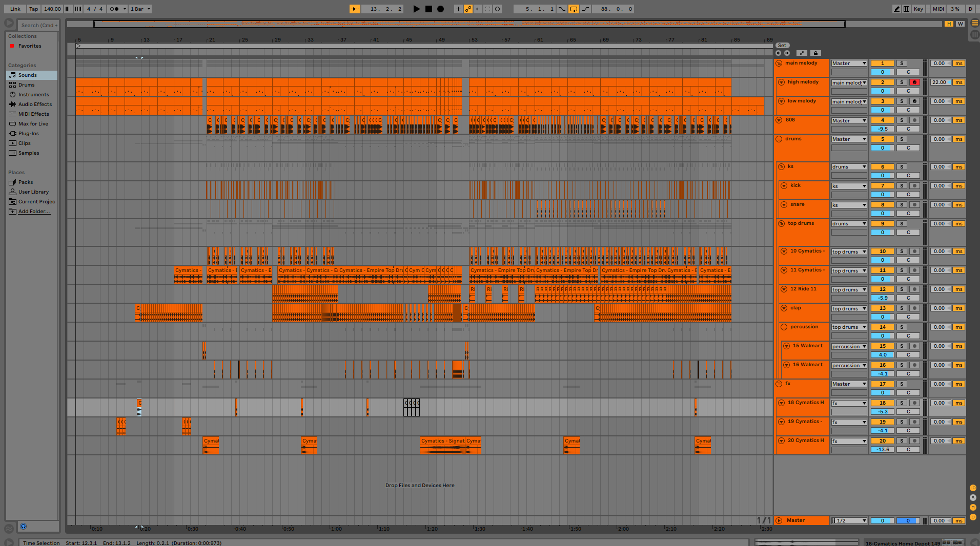
Task: Collapse the main melody group track
Action: tap(779, 63)
